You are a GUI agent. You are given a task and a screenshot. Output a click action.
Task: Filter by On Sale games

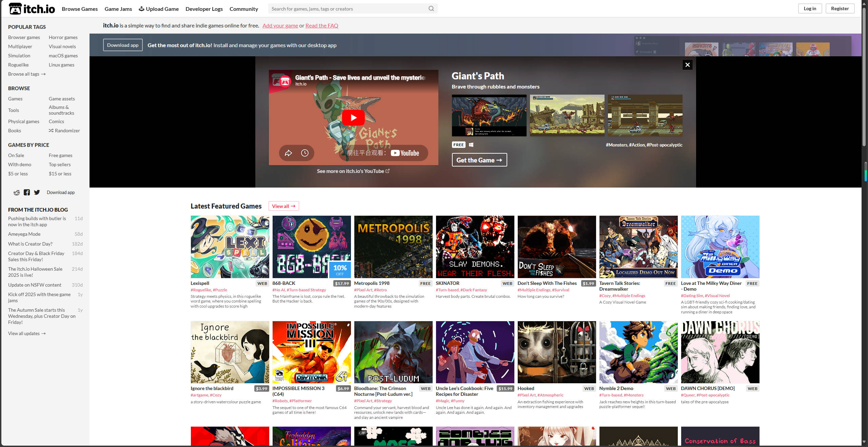16,155
